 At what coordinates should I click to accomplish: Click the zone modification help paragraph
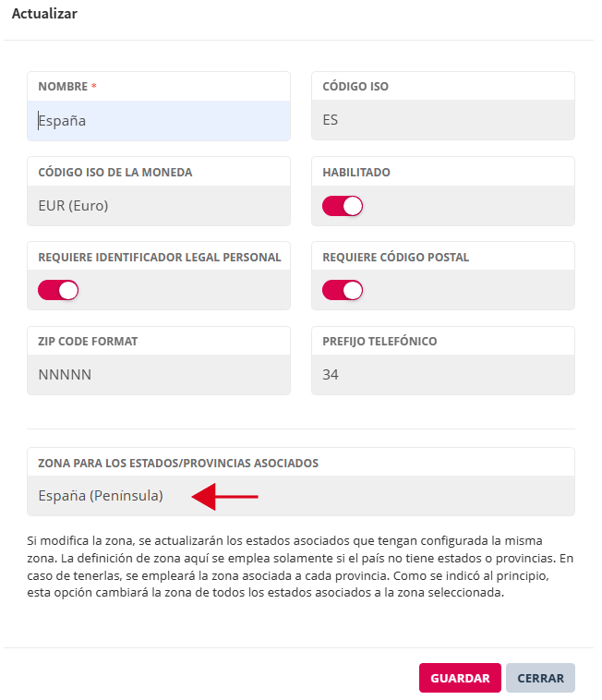pos(301,566)
